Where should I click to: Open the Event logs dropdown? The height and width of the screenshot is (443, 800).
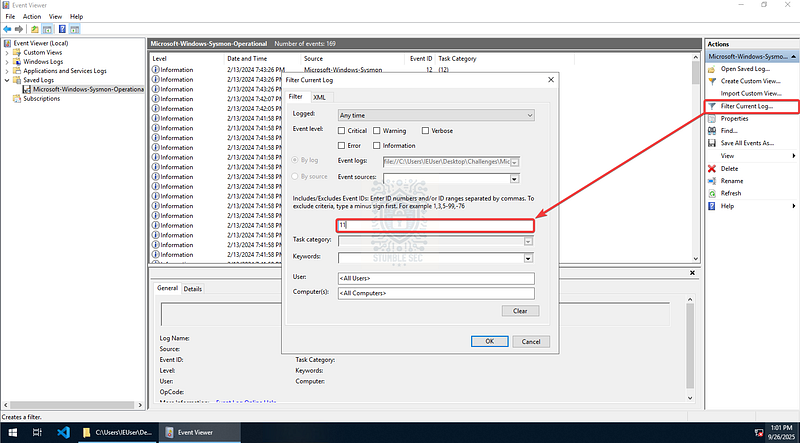[x=514, y=162]
